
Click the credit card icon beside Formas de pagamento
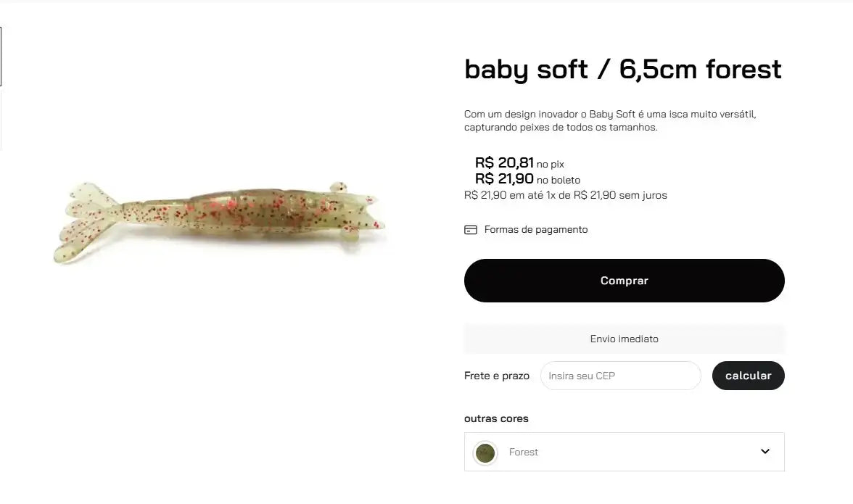(471, 230)
